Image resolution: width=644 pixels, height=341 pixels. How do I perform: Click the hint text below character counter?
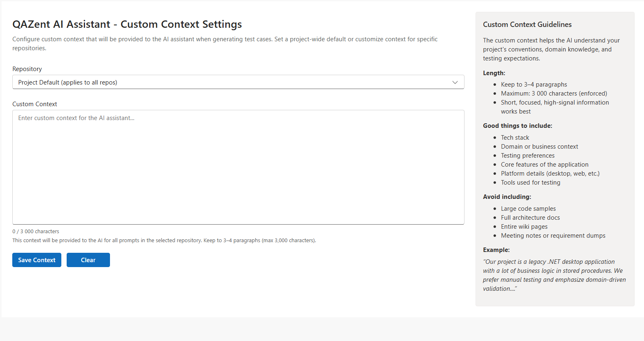click(x=164, y=241)
